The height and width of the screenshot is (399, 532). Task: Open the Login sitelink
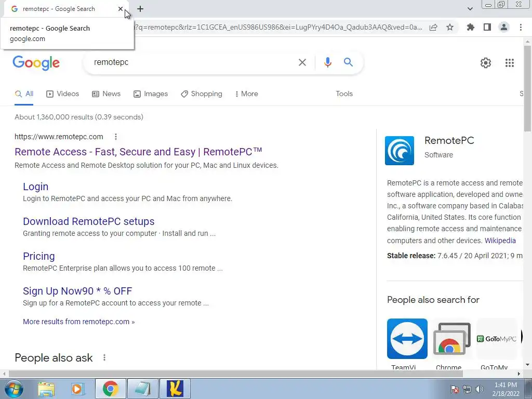pos(36,187)
